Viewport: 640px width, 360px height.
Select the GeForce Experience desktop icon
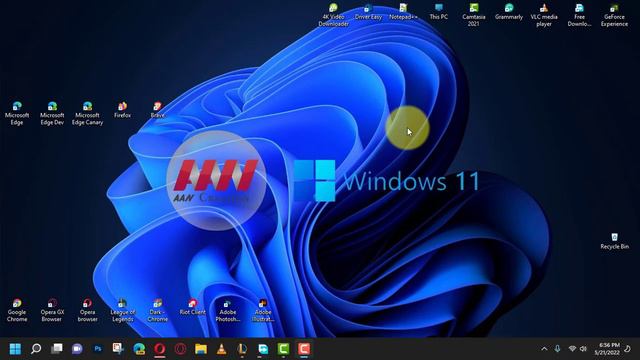tap(614, 16)
